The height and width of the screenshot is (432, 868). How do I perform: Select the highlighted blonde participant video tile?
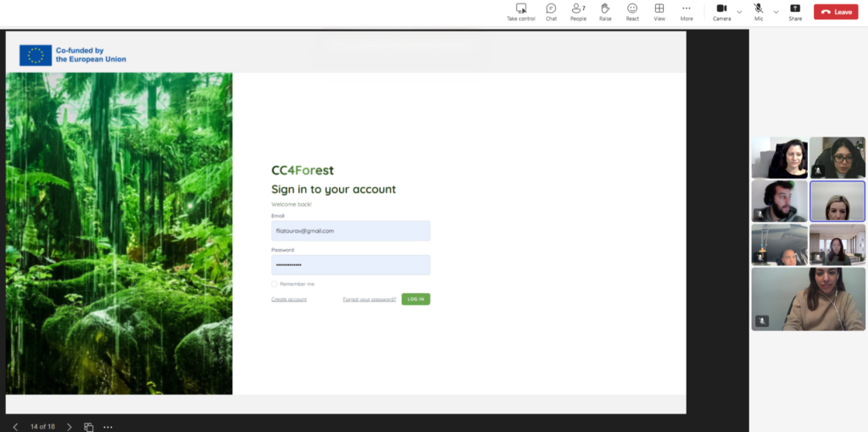pyautogui.click(x=837, y=202)
